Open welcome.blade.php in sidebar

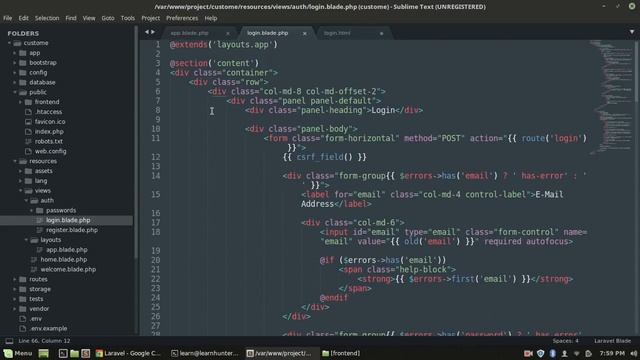tap(68, 269)
